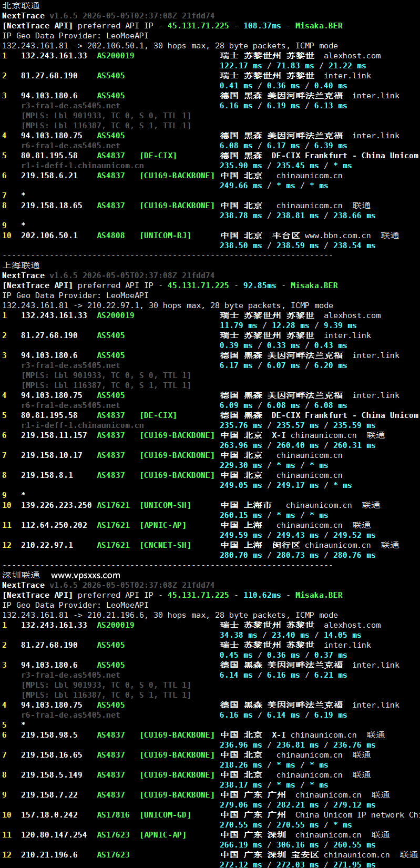Click latency 11.79 ms / 12.28 ms / 9.39 ms
Viewport: 420px width, 868px height.
tap(288, 325)
